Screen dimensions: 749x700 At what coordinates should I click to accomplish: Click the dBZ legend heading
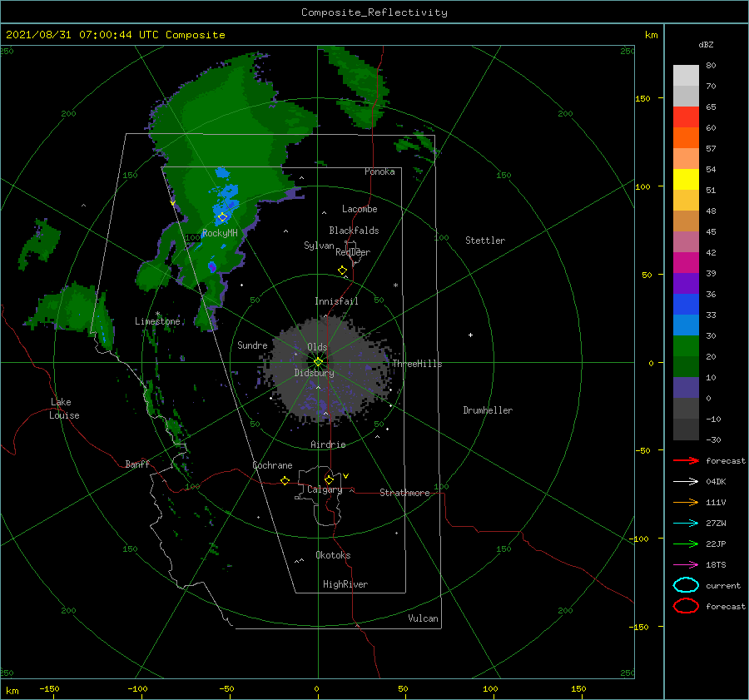coord(706,44)
